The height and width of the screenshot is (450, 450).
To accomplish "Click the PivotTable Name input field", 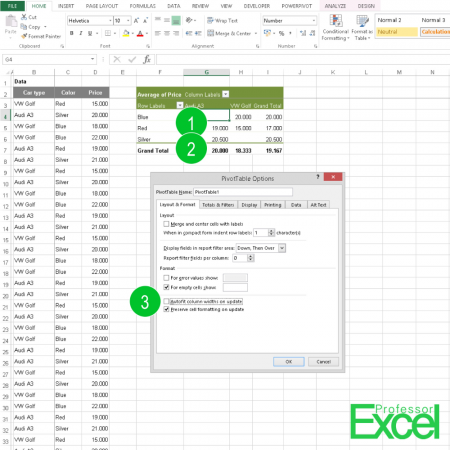I will [243, 192].
